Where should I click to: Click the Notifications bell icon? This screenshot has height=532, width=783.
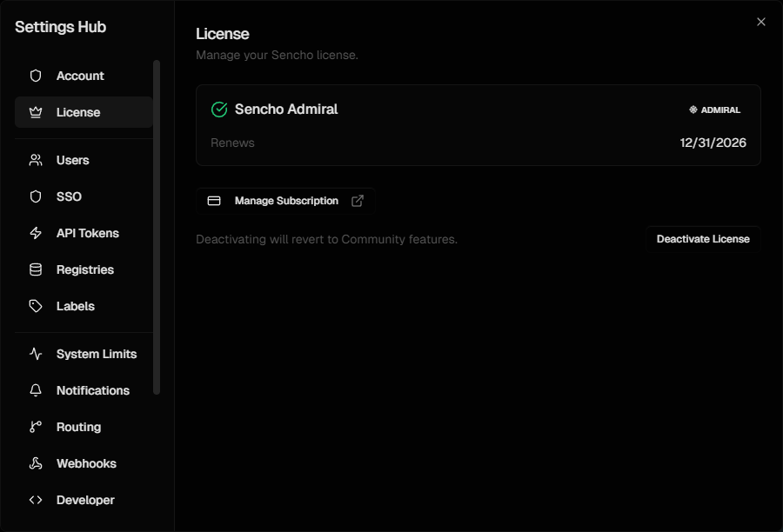click(x=36, y=390)
